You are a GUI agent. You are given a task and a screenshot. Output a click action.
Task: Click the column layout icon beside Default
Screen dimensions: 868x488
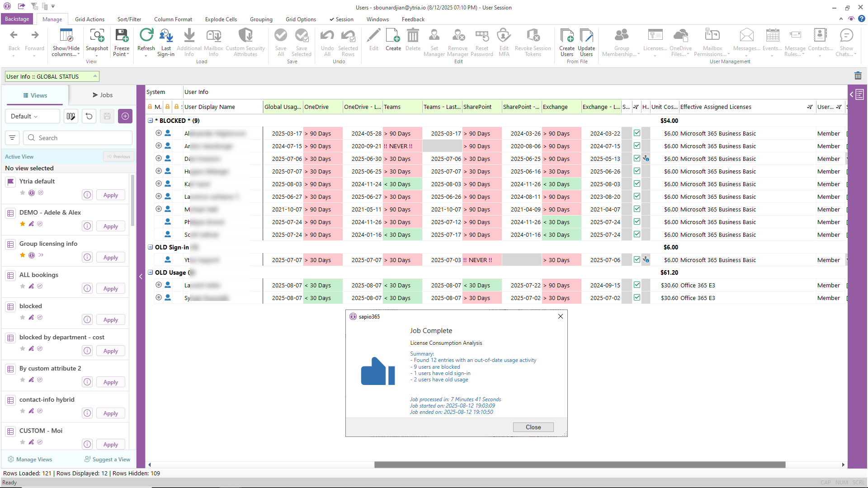pos(71,116)
